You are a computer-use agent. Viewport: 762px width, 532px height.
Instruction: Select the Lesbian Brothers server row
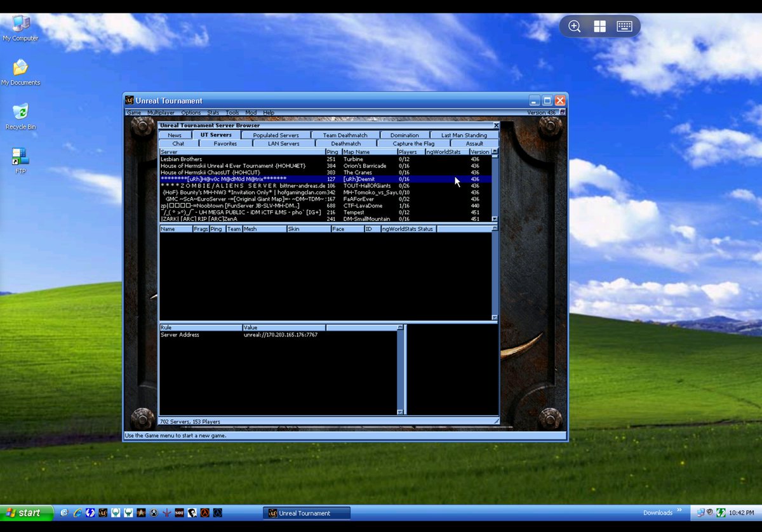click(325, 159)
